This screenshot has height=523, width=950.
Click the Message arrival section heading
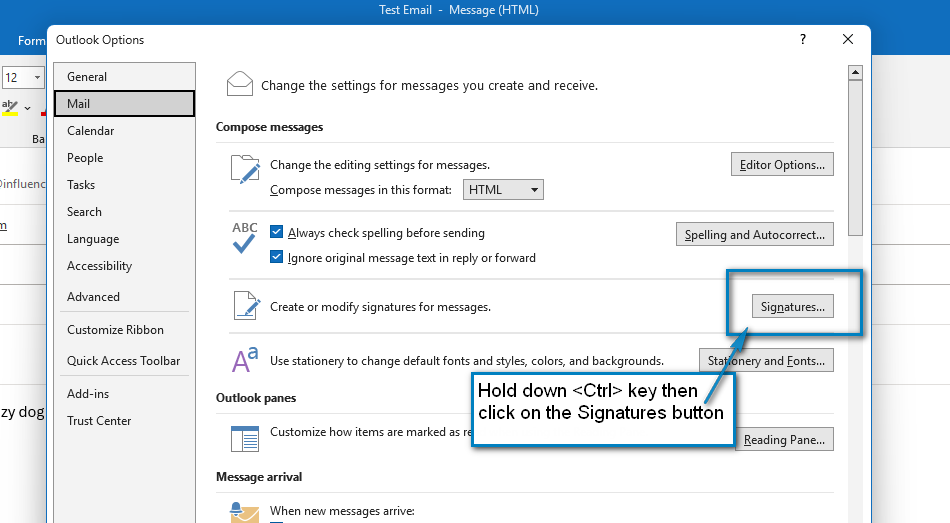click(259, 476)
